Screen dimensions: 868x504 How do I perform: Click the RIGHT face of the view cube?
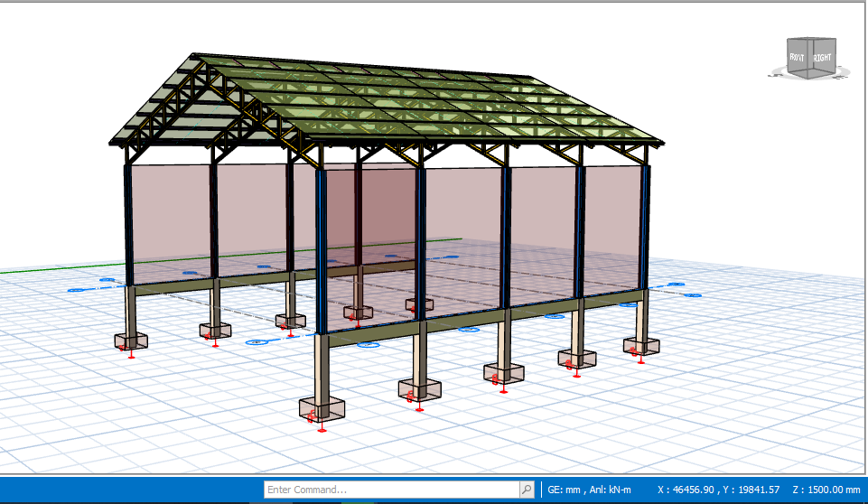821,58
